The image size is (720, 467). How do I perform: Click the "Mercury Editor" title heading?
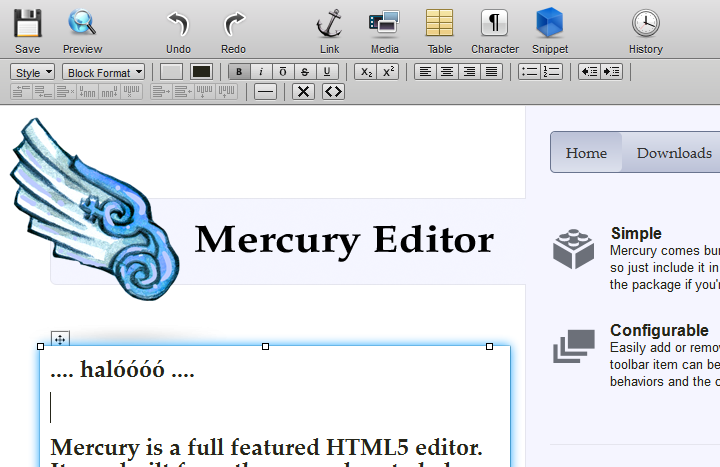344,240
